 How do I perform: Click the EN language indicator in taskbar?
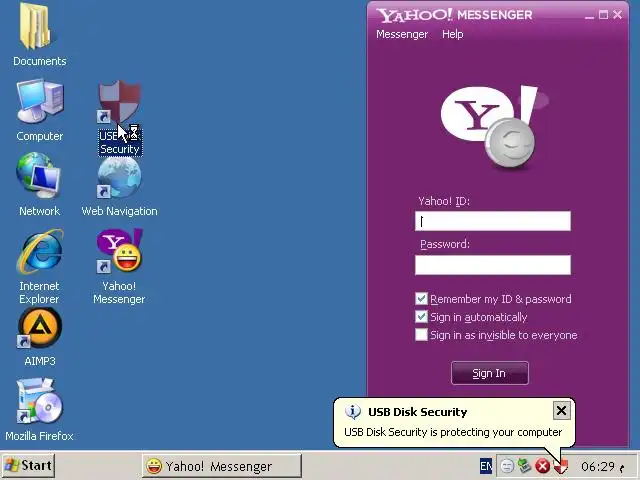coord(486,466)
